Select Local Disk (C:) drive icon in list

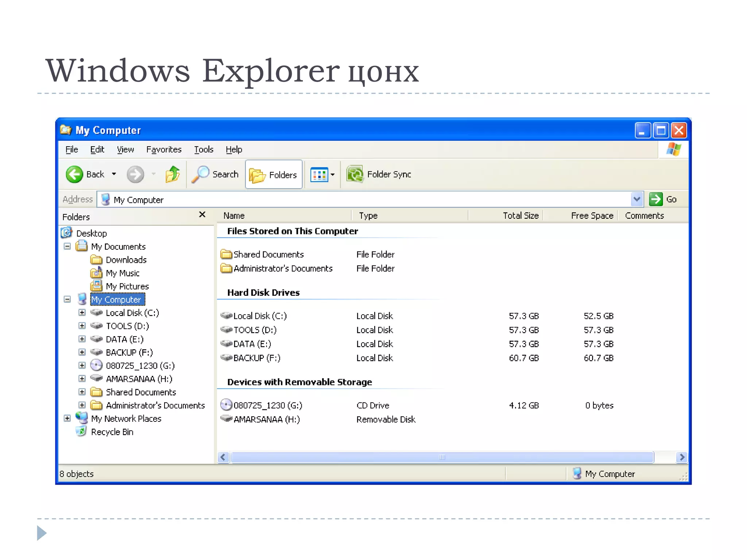pyautogui.click(x=227, y=315)
